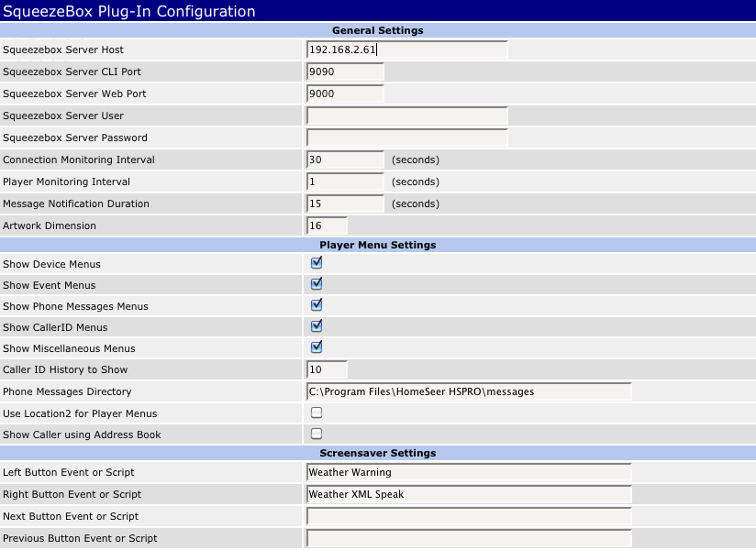This screenshot has height=550, width=756.
Task: Select the Phone Messages Directory field
Action: coord(469,391)
